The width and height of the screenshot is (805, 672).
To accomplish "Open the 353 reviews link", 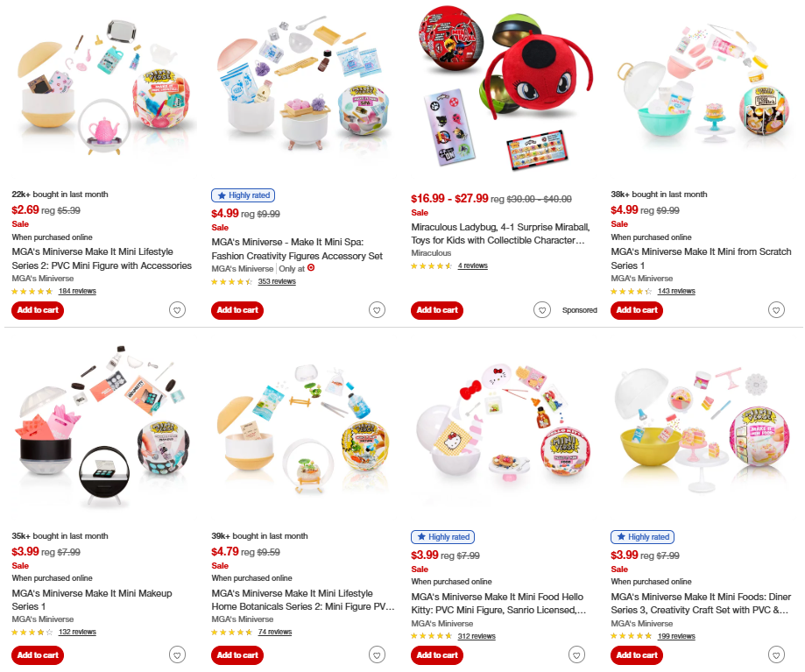I will click(277, 281).
